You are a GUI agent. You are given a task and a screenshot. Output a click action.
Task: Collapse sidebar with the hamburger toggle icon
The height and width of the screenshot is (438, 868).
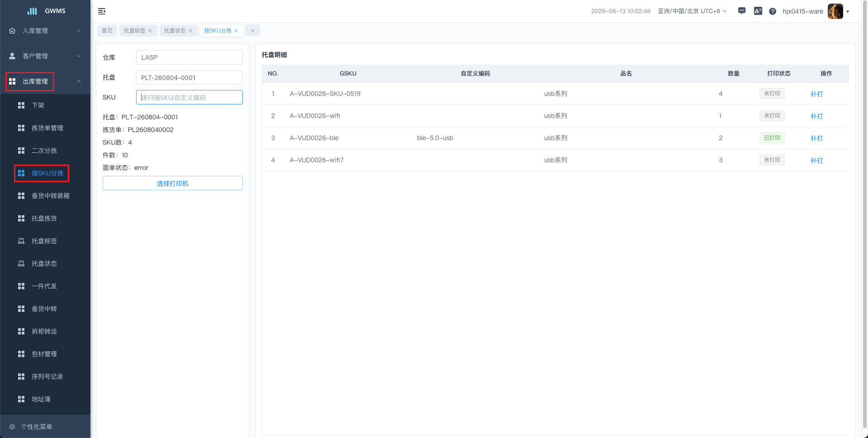click(x=102, y=11)
